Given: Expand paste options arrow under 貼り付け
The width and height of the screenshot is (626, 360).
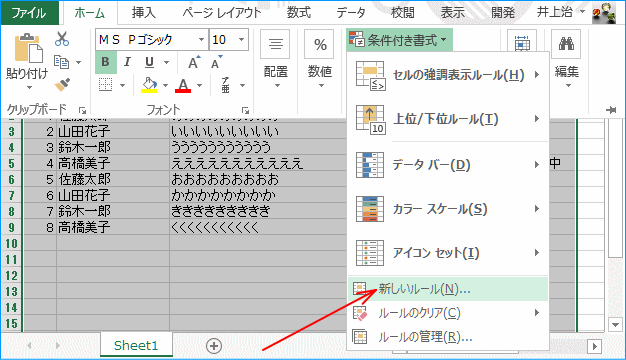Looking at the screenshot, I should tap(29, 87).
